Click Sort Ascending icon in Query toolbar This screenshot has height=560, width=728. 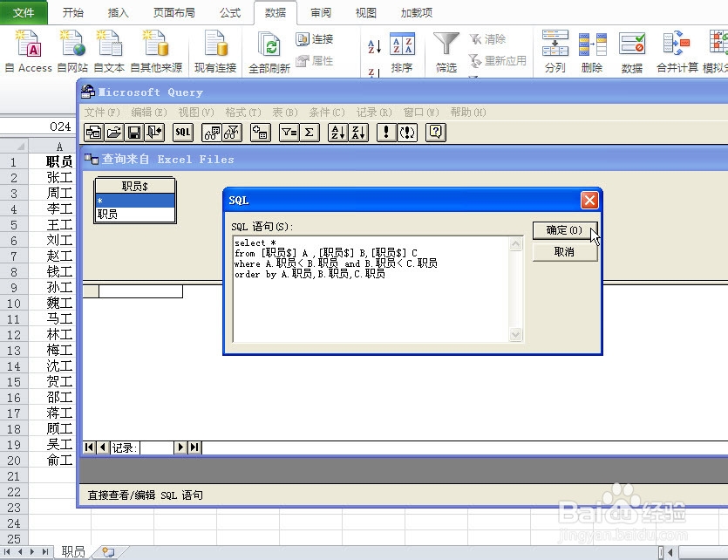tap(337, 133)
